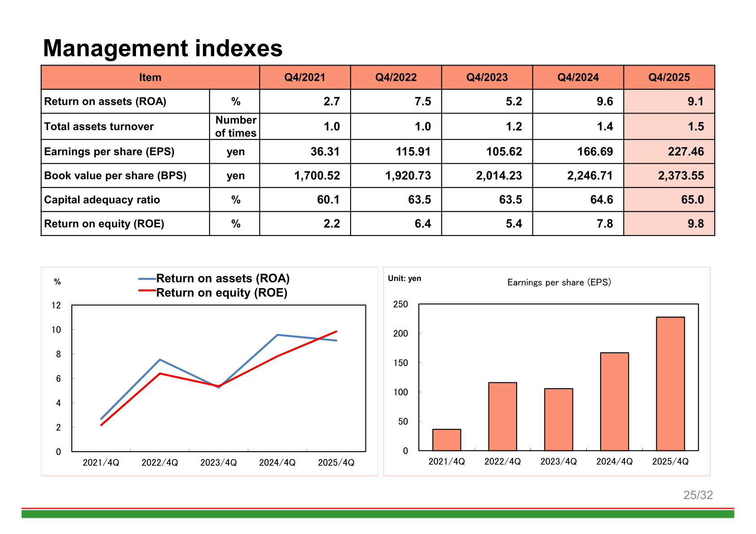Click the 250 axis value in EPS chart
Image resolution: width=756 pixels, height=534 pixels.
point(400,304)
